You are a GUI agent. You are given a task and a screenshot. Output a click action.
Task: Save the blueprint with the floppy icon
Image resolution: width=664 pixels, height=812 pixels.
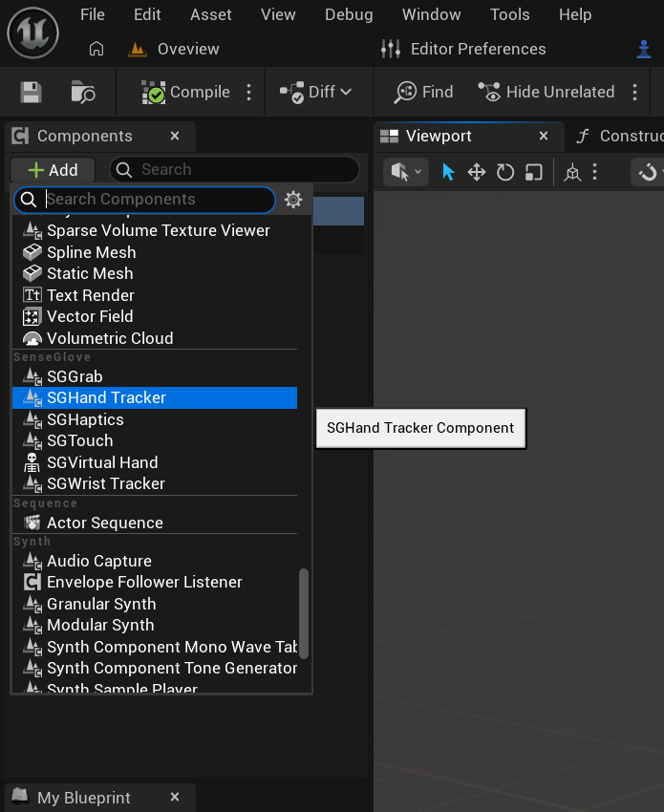click(32, 93)
